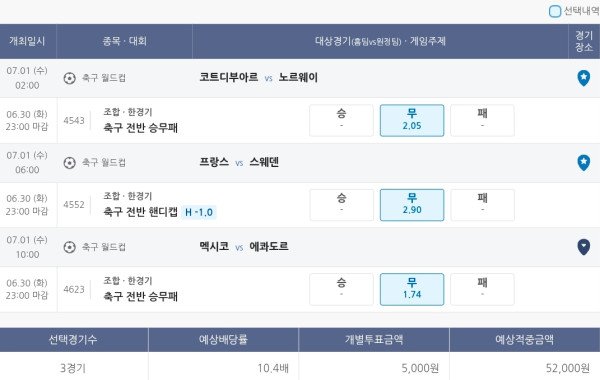Select 패 for game 4543
The height and width of the screenshot is (380, 600).
coord(482,120)
